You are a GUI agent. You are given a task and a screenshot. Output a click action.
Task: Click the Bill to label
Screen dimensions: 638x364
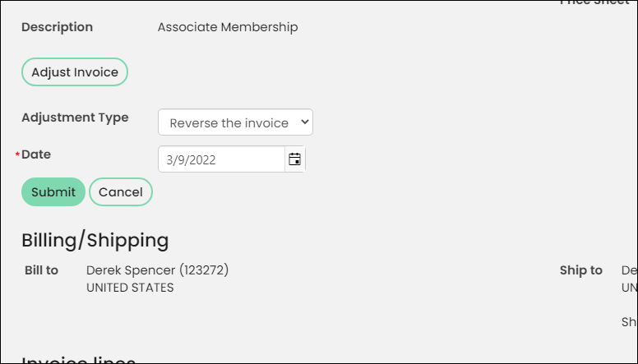[41, 270]
